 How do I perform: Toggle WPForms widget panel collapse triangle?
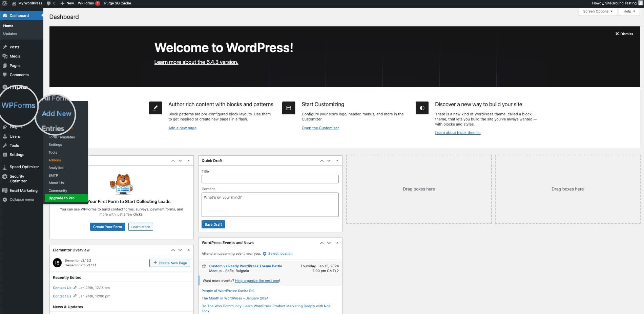pos(189,161)
